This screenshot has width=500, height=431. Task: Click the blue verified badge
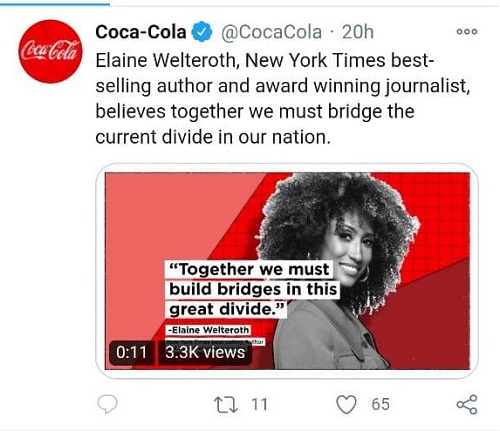(x=201, y=32)
